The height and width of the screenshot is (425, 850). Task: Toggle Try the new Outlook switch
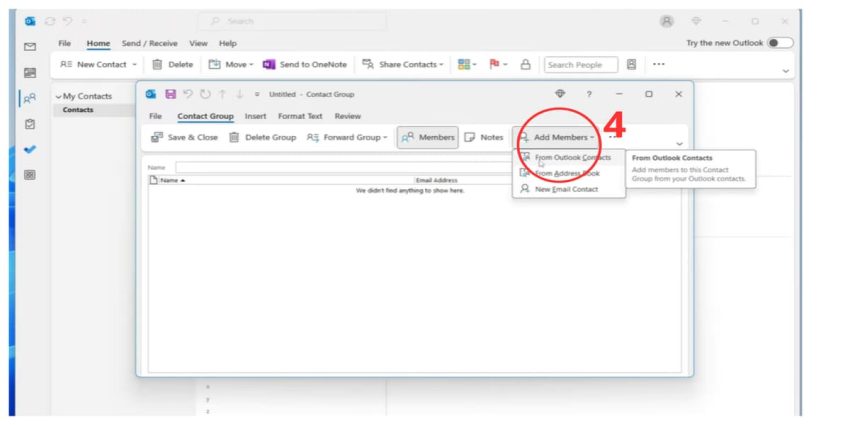point(780,43)
